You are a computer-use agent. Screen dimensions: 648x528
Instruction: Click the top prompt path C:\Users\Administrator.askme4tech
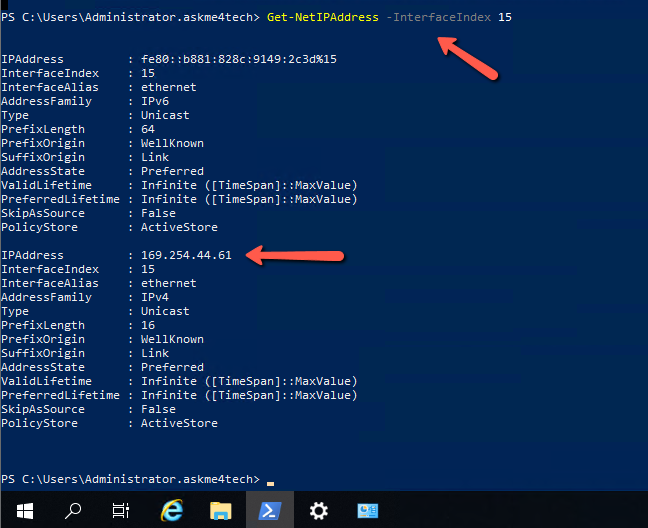point(137,17)
